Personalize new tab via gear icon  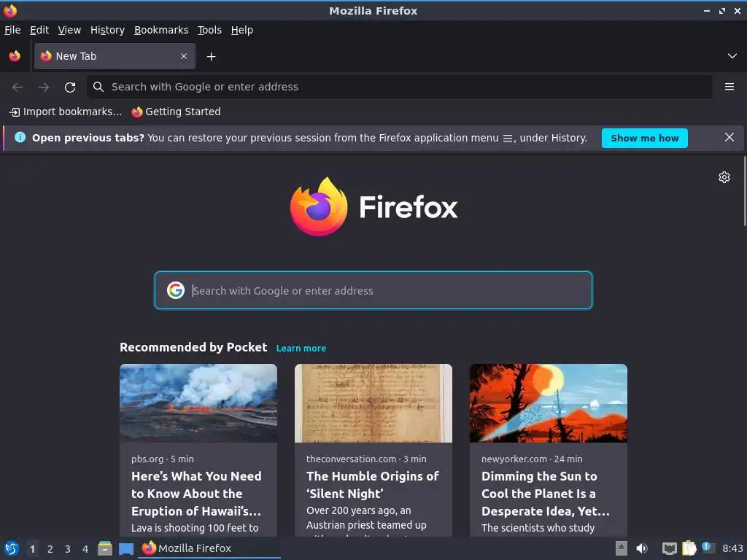pyautogui.click(x=724, y=177)
